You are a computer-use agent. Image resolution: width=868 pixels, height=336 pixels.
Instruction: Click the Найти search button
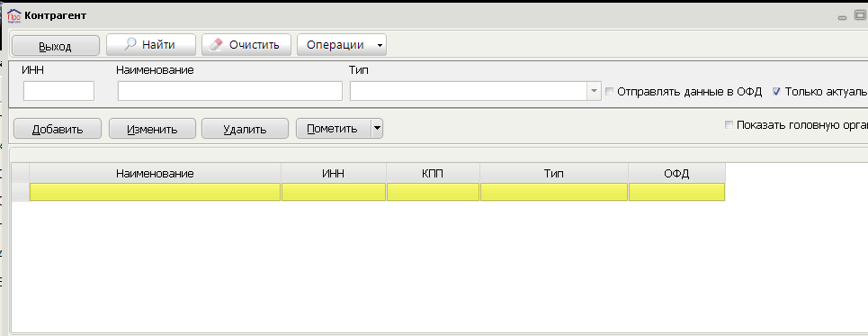[x=151, y=45]
